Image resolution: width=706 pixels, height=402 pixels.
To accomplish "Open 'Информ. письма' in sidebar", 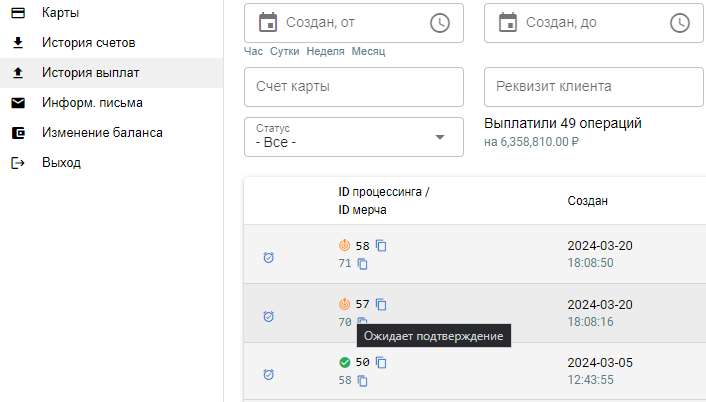I will pos(91,103).
